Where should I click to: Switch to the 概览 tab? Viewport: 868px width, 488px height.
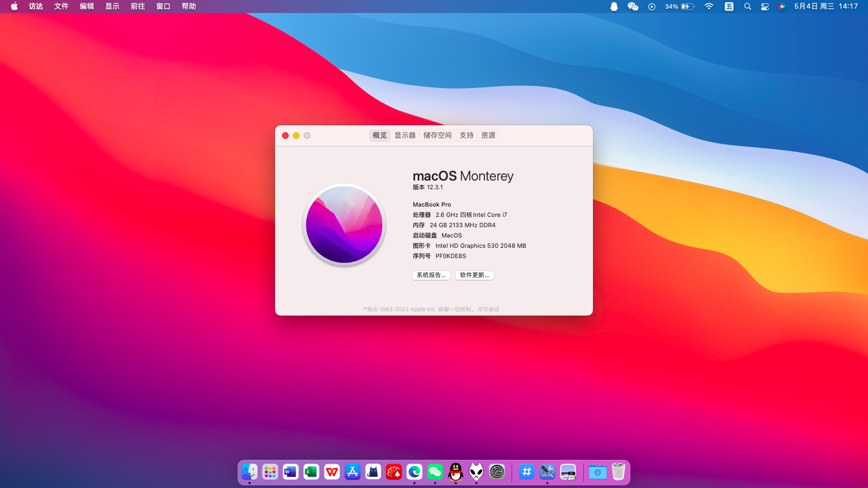[380, 136]
